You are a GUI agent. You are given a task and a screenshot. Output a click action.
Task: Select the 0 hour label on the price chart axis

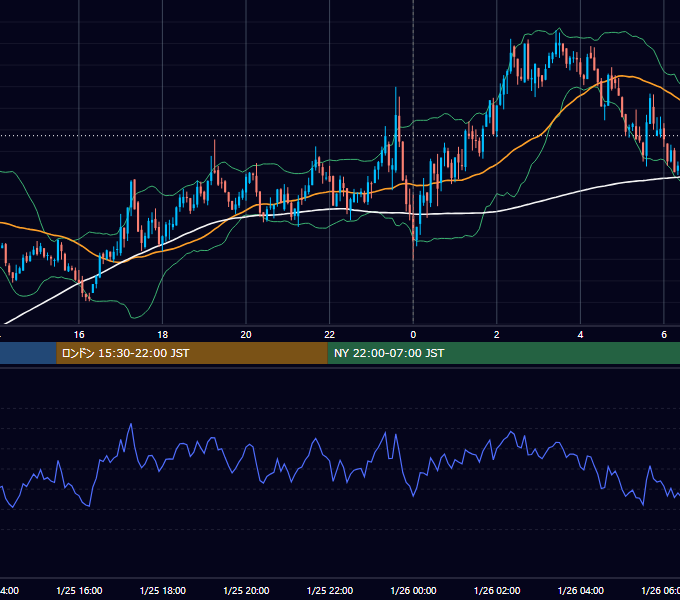click(x=413, y=335)
